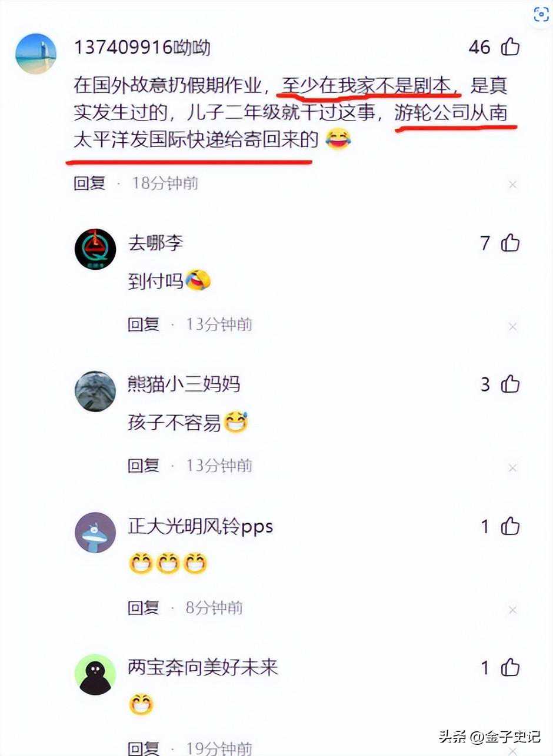Like 两宝奔向美好未来's reply thumbs-up
This screenshot has width=553, height=756.
(x=510, y=667)
